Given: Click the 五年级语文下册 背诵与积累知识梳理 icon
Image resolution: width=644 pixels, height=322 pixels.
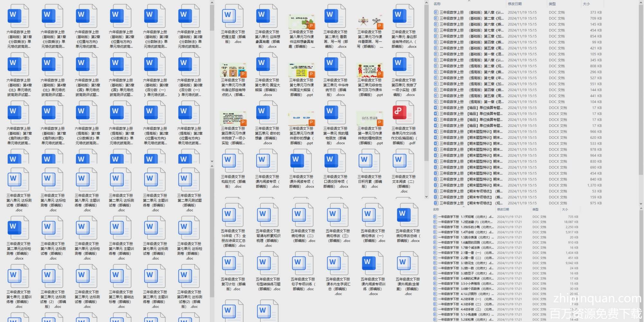Looking at the screenshot, I should [268, 215].
